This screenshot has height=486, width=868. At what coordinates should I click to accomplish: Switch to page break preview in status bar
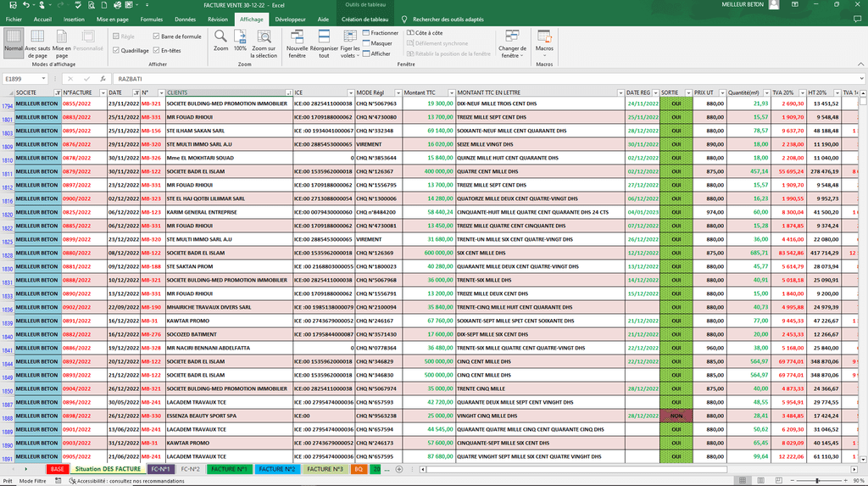click(779, 480)
